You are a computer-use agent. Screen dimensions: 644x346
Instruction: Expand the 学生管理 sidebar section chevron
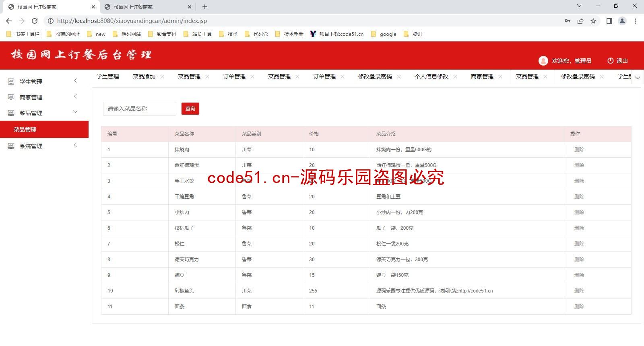click(x=75, y=81)
